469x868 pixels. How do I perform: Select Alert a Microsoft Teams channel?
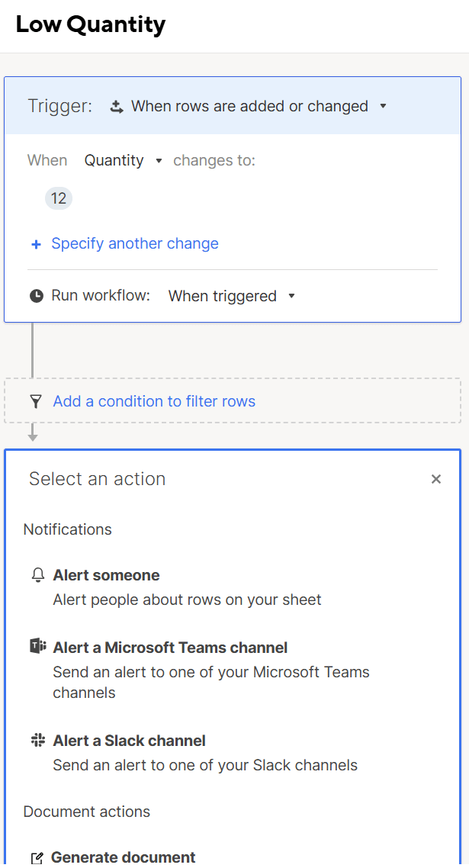pos(170,648)
